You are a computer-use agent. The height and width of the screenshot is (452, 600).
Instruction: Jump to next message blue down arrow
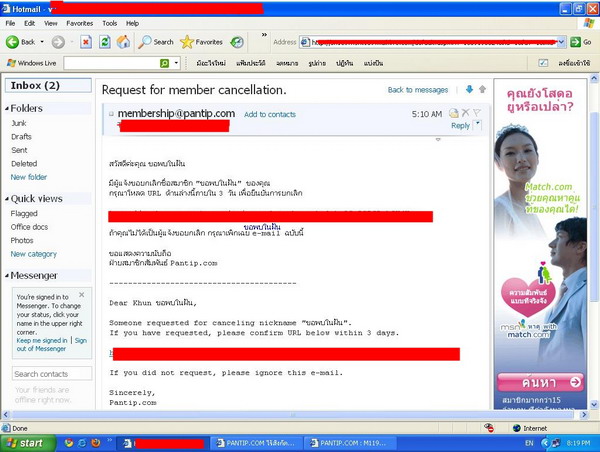coord(469,90)
